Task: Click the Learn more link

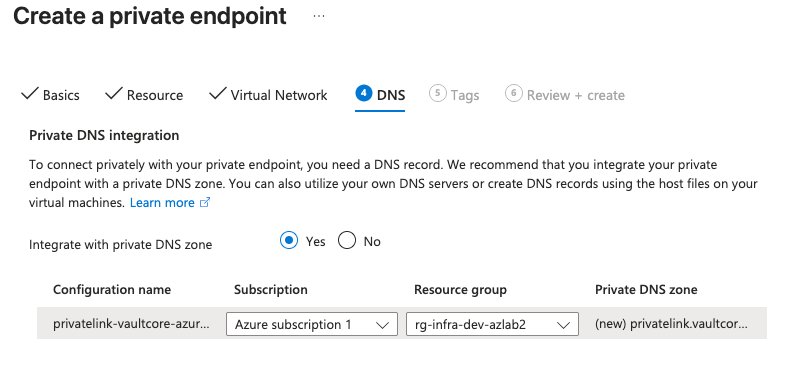Action: (162, 203)
